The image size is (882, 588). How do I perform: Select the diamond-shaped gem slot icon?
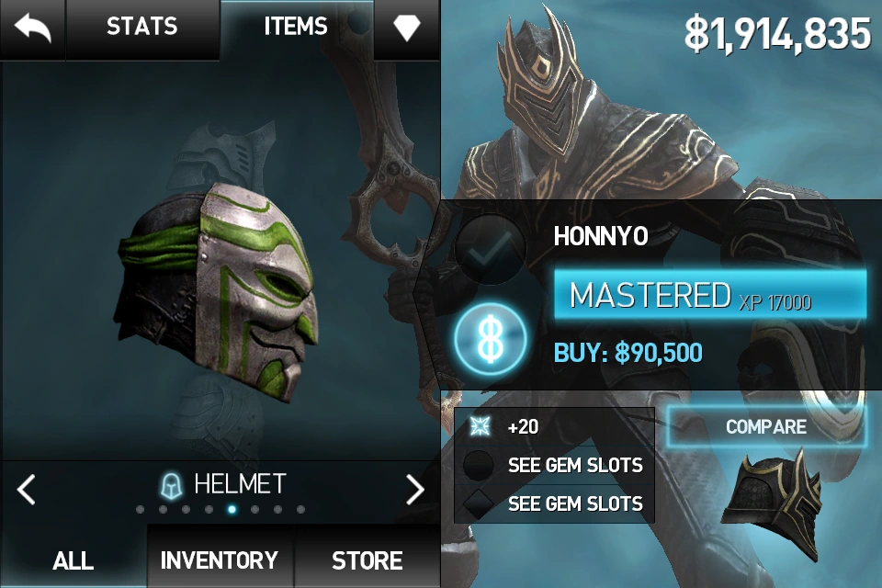tap(478, 503)
